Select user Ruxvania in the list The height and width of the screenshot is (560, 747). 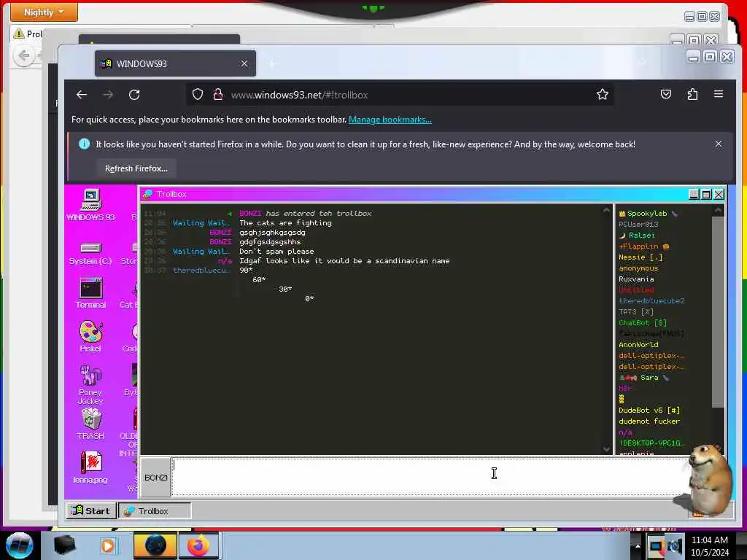click(636, 279)
